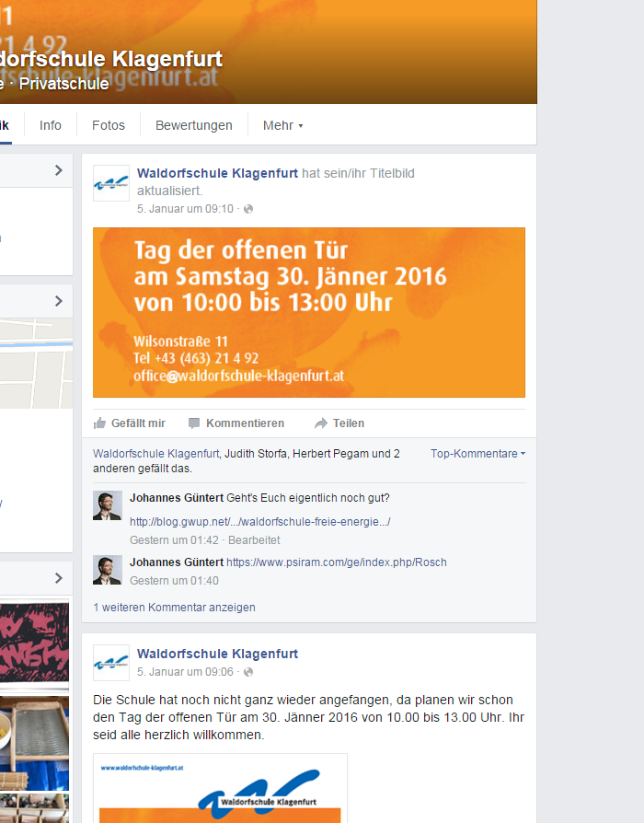
Task: Open Judith Storfa's profile from likes
Action: pyautogui.click(x=256, y=454)
